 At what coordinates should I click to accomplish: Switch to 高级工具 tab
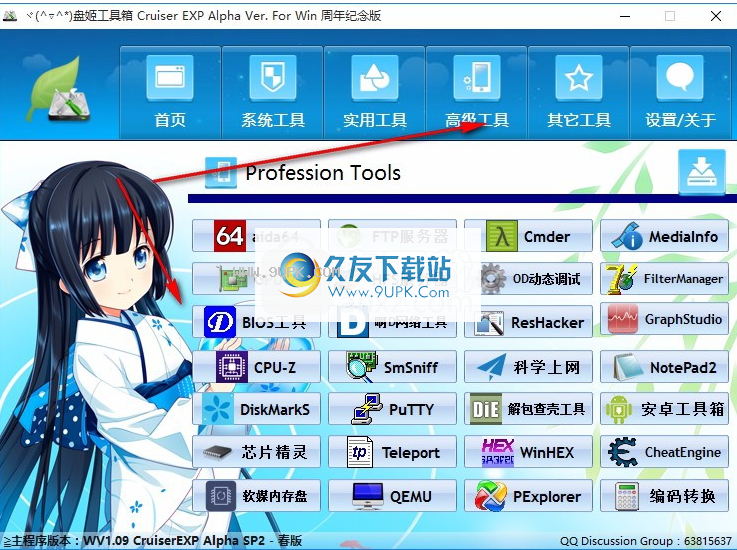(477, 92)
